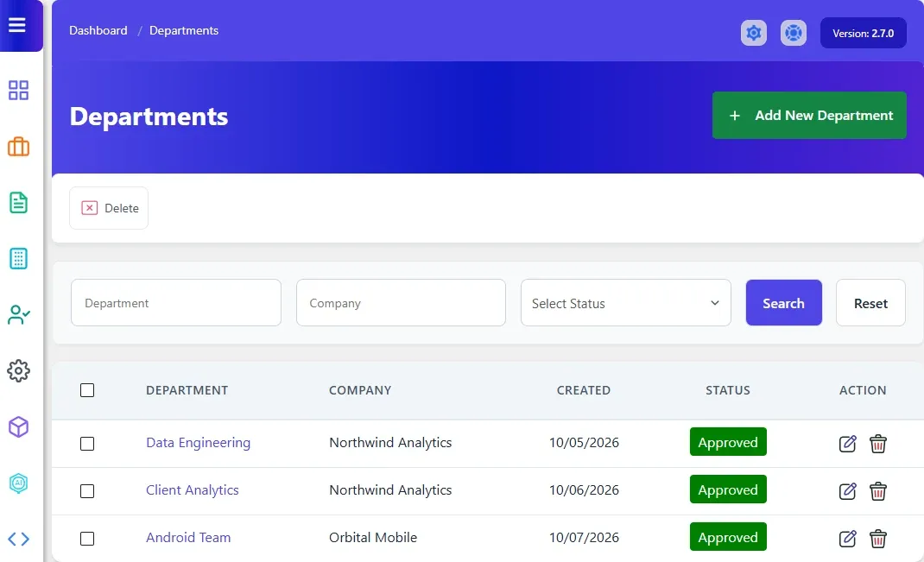Open the AI hexagon sidebar icon

[18, 483]
